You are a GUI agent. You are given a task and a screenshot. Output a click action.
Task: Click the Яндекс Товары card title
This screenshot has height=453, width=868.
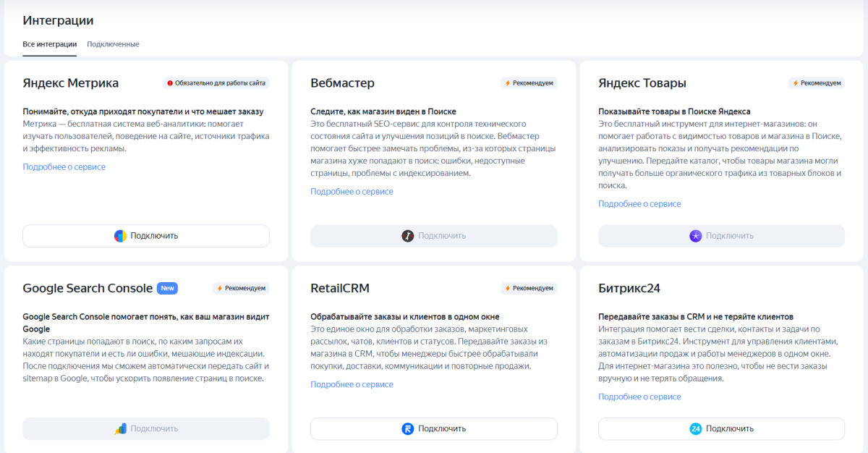[x=642, y=83]
